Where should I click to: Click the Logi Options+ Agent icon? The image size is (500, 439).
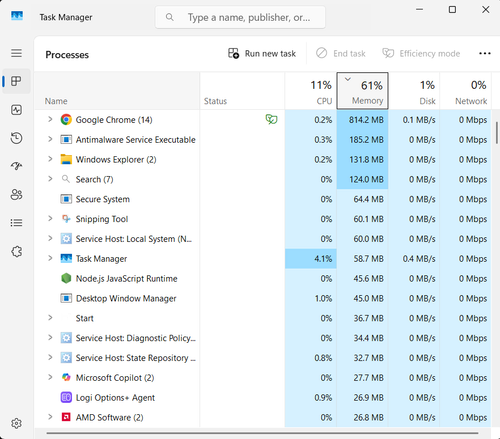pyautogui.click(x=66, y=397)
